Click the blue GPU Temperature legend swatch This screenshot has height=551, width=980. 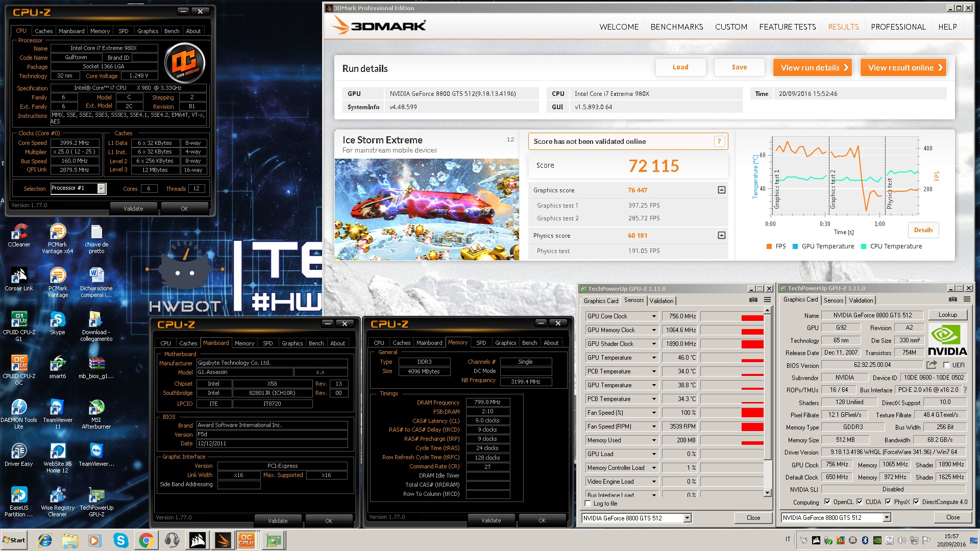[795, 246]
